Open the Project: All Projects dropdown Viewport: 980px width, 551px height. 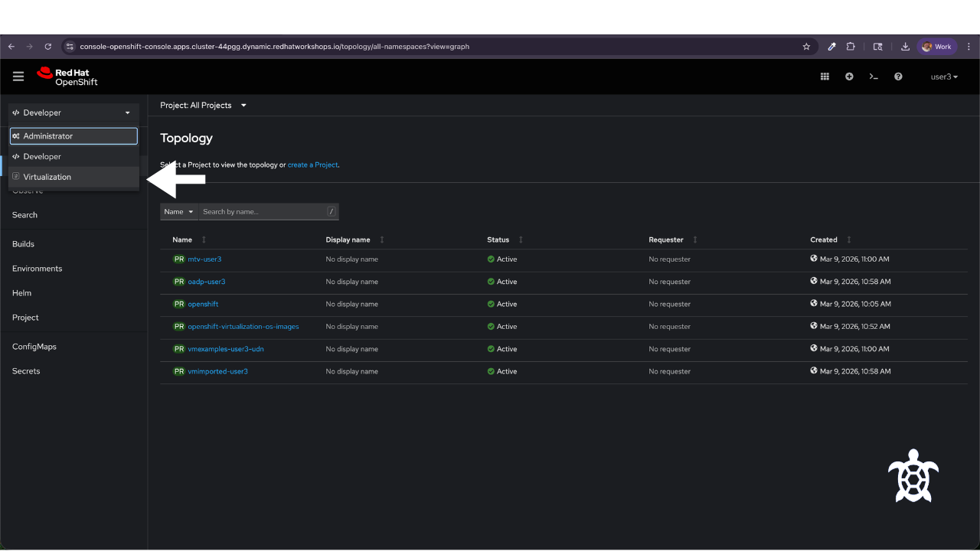pyautogui.click(x=204, y=106)
